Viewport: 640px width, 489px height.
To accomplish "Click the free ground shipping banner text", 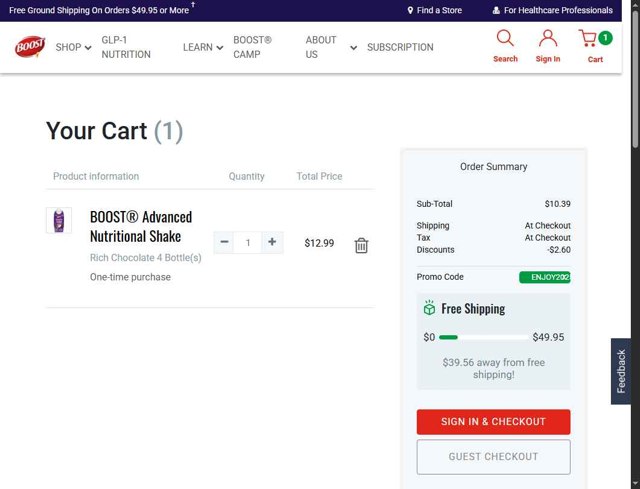I will tap(99, 10).
